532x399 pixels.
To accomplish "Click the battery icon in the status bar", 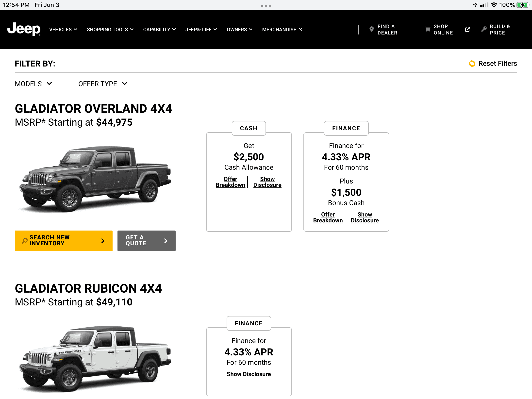I will 523,5.
